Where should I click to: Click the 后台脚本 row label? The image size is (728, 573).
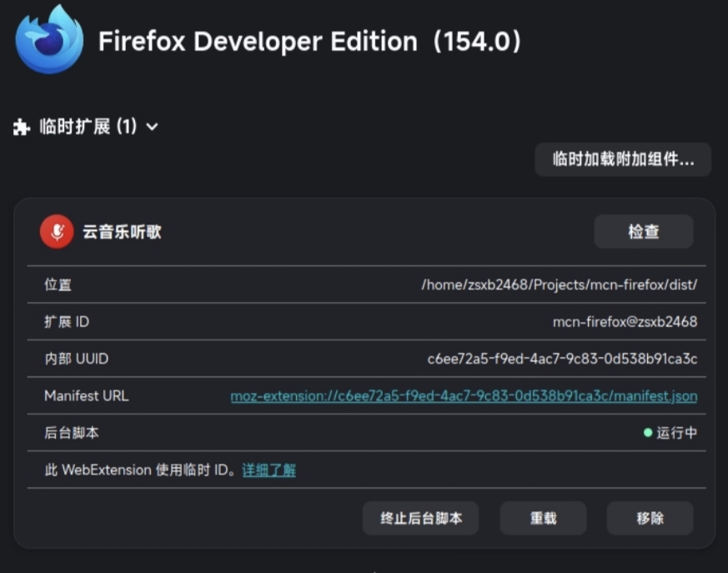coord(72,433)
